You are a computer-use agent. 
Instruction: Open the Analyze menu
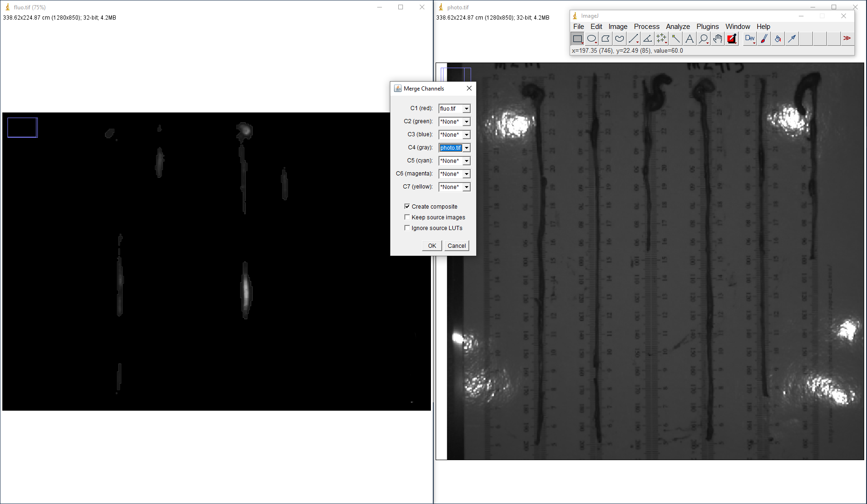click(678, 27)
